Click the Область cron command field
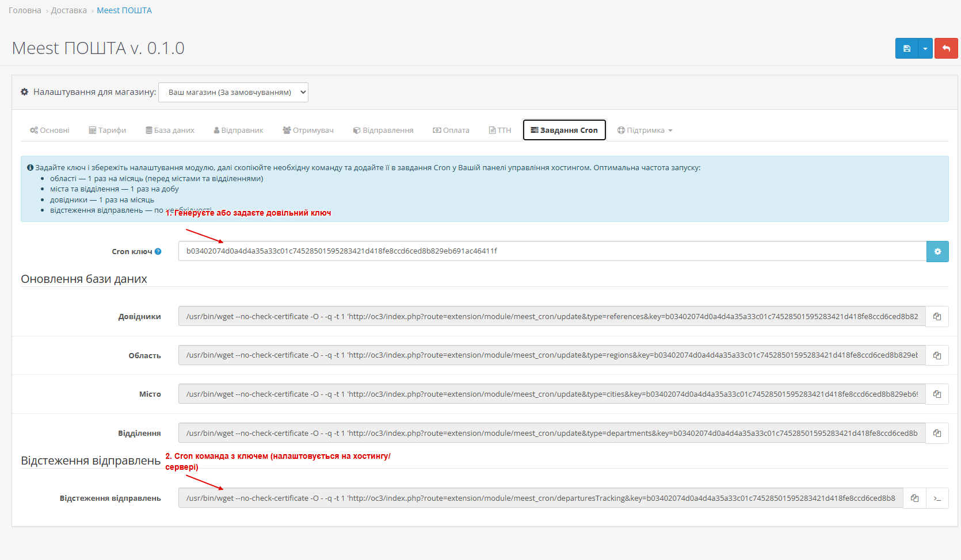 (x=552, y=355)
